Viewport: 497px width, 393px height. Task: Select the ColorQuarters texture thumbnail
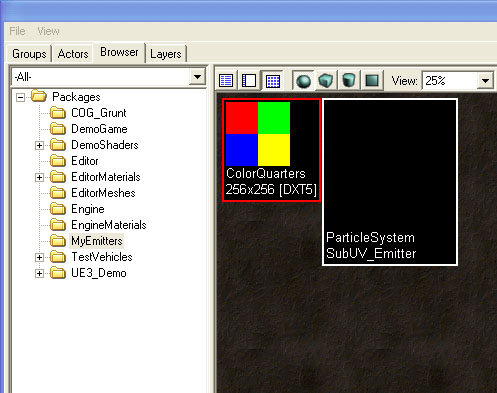pyautogui.click(x=271, y=150)
